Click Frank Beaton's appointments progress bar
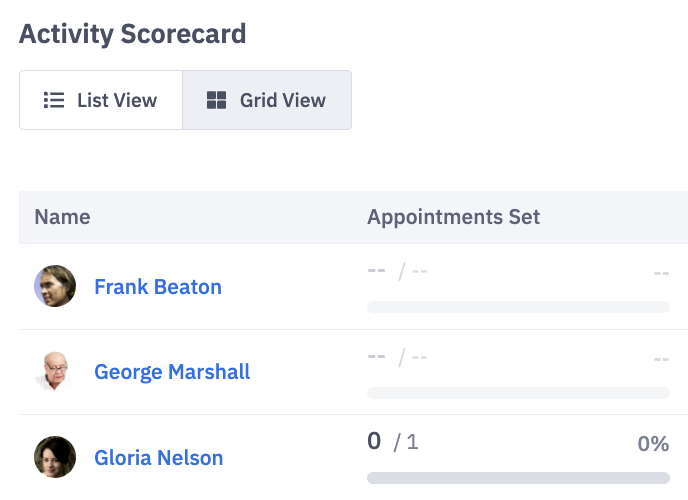688x500 pixels. point(518,307)
